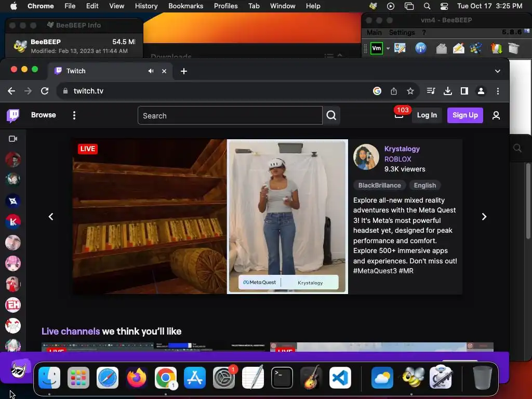The width and height of the screenshot is (532, 399).
Task: Open Chrome downloads icon
Action: 448,91
